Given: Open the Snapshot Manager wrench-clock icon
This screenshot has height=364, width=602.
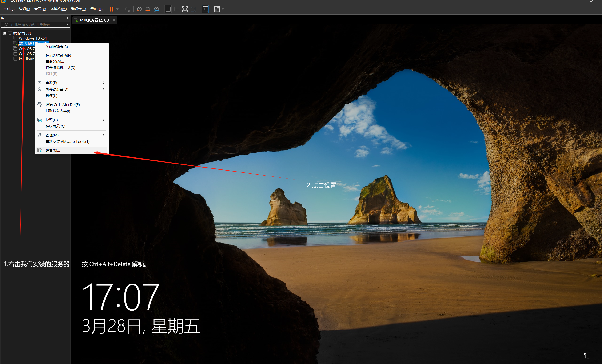Looking at the screenshot, I should [156, 9].
